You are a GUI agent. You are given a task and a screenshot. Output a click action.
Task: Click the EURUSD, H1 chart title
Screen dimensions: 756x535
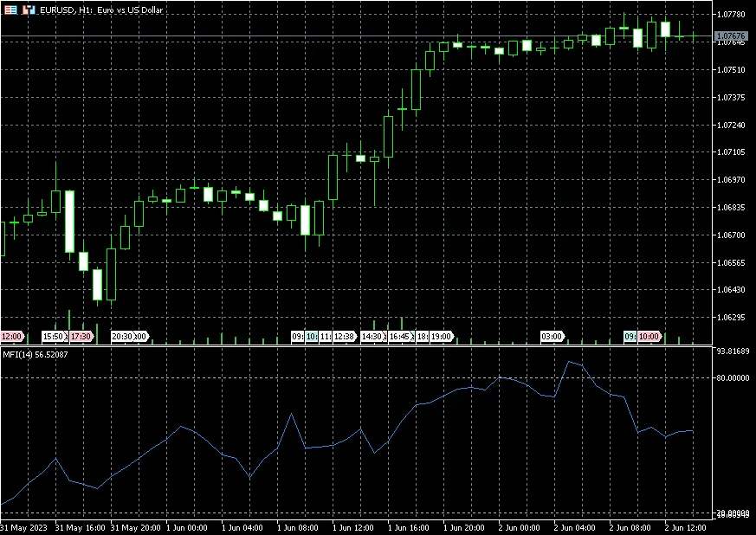pyautogui.click(x=101, y=10)
